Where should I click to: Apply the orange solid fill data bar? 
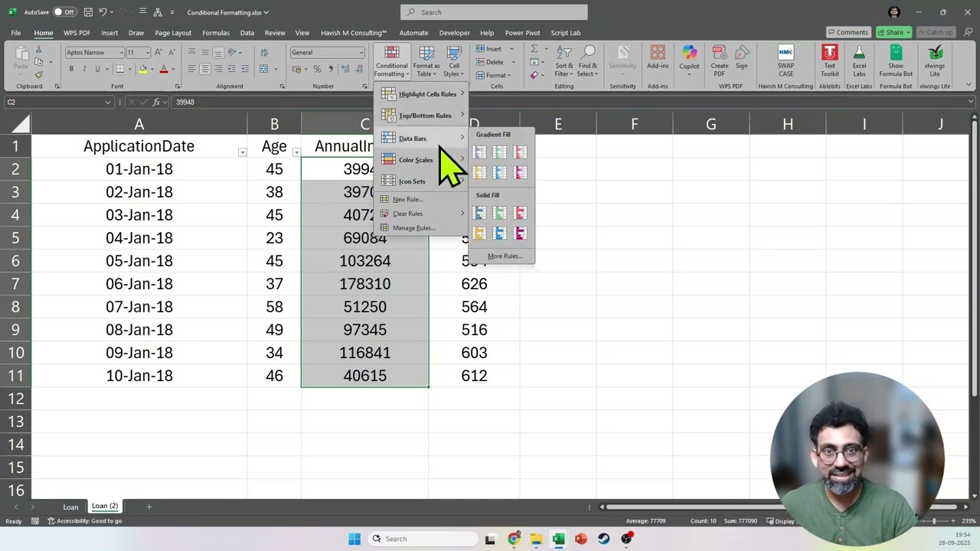(479, 233)
